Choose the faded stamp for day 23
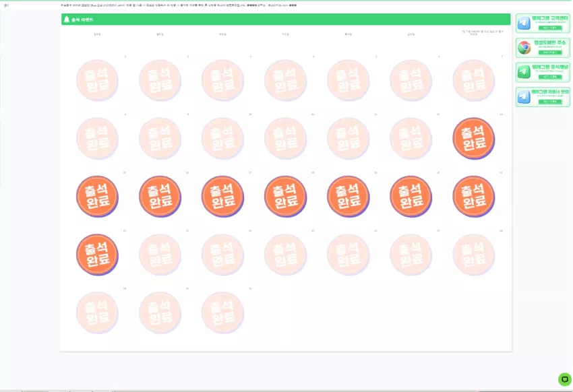The image size is (573, 392). [x=160, y=255]
